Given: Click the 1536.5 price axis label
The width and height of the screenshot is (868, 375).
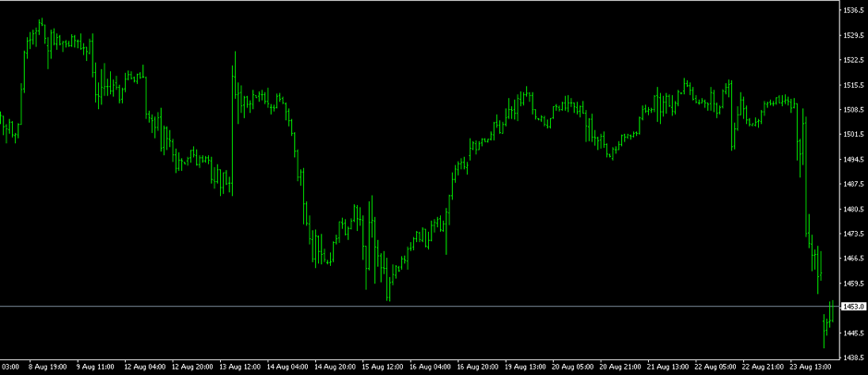Looking at the screenshot, I should pyautogui.click(x=854, y=10).
